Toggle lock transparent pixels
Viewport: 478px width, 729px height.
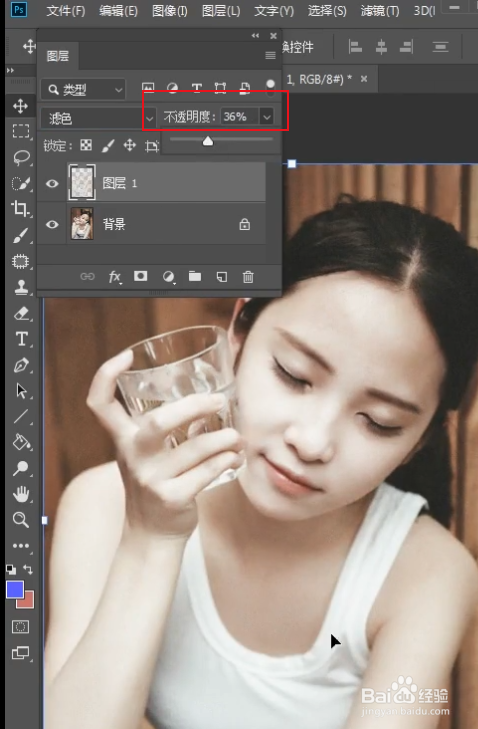(86, 145)
